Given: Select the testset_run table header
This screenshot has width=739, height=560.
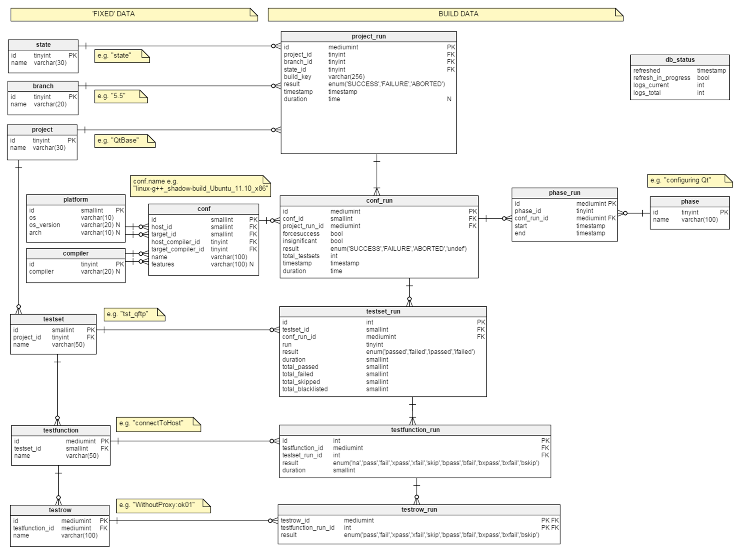Looking at the screenshot, I should point(383,311).
